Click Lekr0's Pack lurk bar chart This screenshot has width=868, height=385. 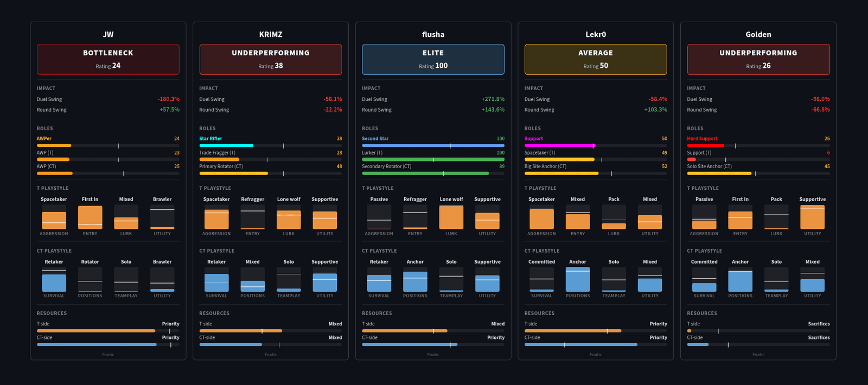tap(614, 217)
